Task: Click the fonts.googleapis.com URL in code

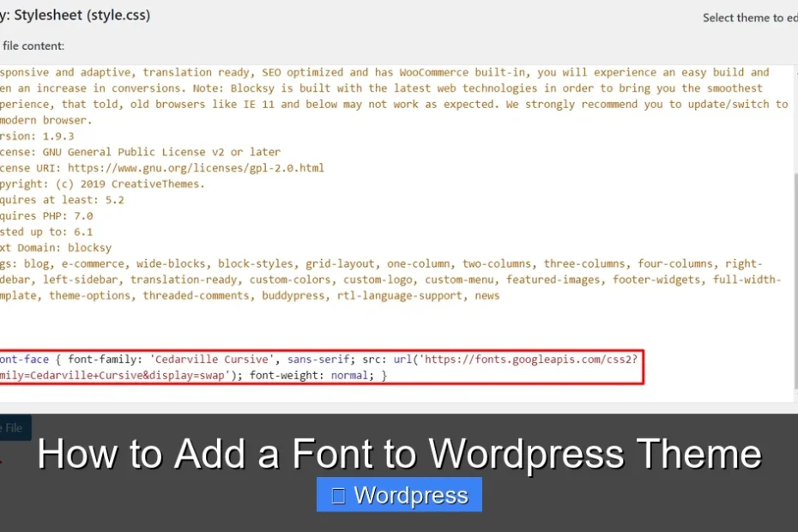Action: [x=531, y=360]
